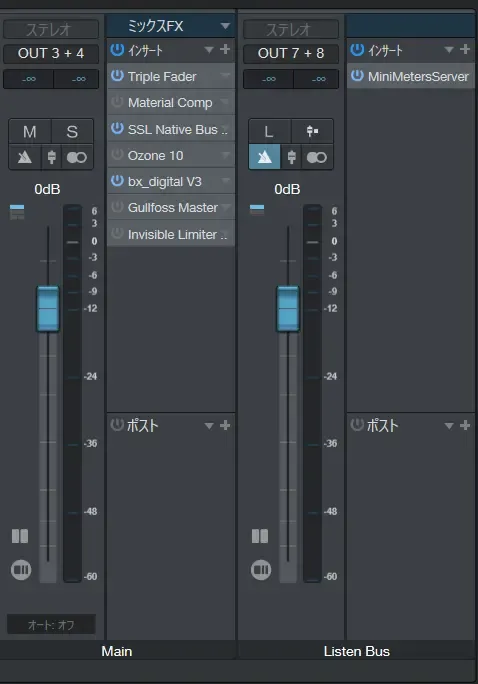
Task: Click the metronome icon on Main channel
Action: 24,157
